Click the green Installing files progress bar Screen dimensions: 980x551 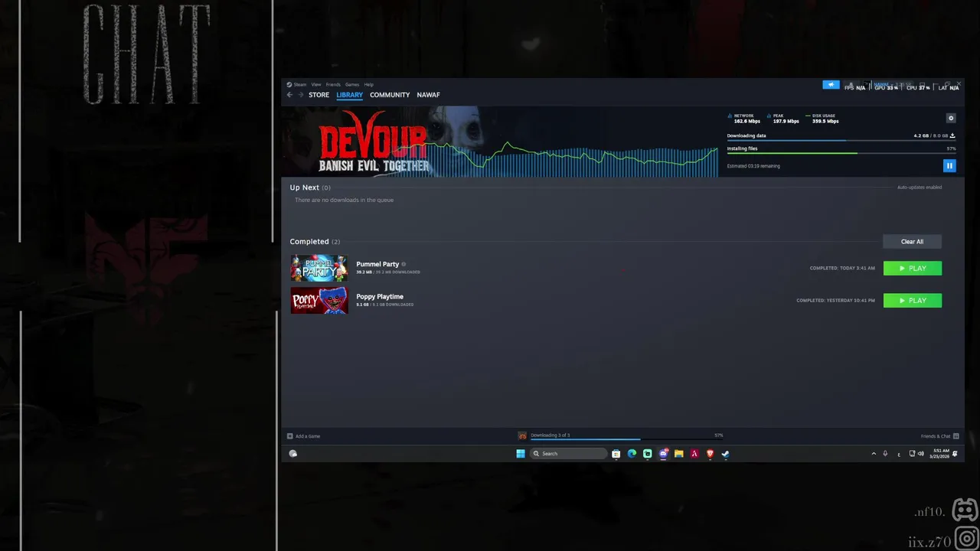pos(841,153)
